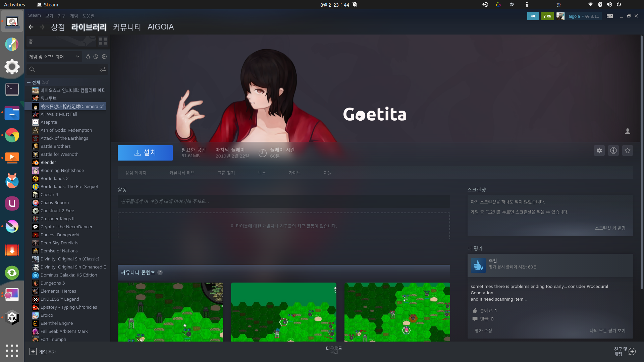Open the Steam menu
This screenshot has width=644, height=362.
pos(34,16)
